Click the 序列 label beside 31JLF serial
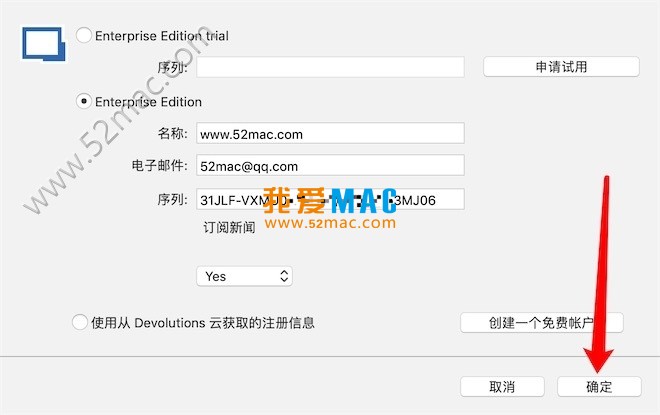The width and height of the screenshot is (660, 415). 172,199
